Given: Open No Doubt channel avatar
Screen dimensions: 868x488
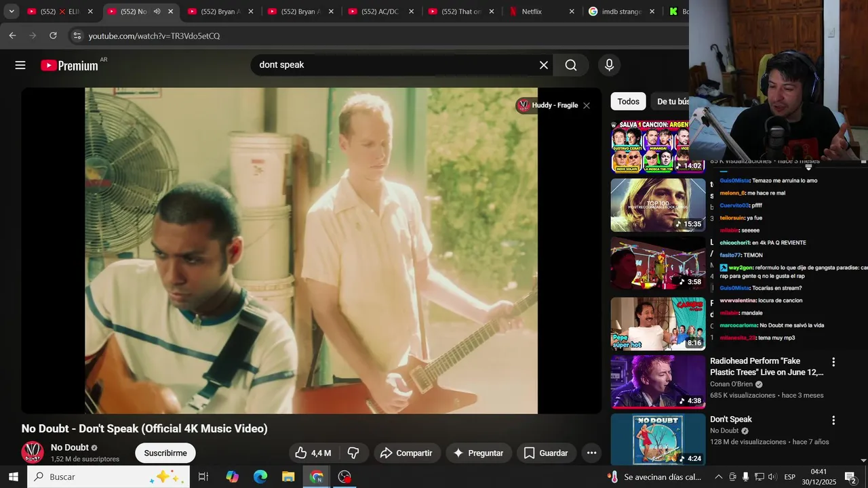Looking at the screenshot, I should coord(33,452).
